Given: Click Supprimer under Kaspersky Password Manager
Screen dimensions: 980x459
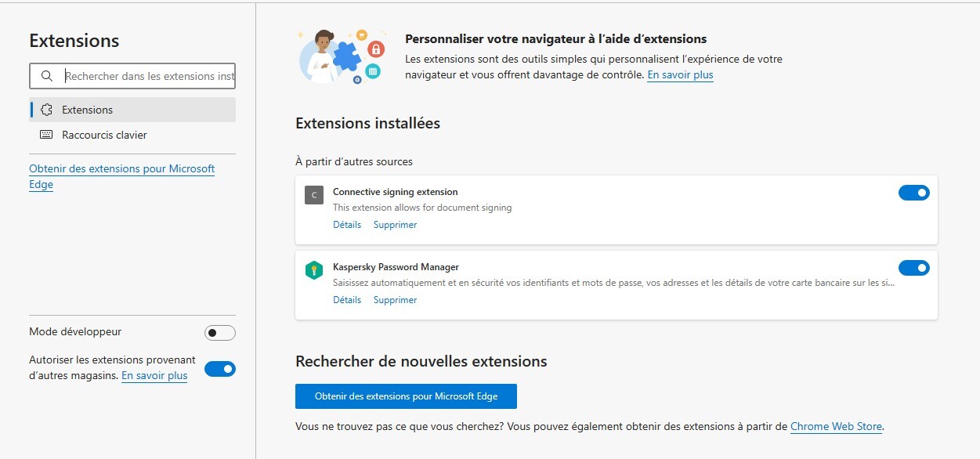Looking at the screenshot, I should pos(395,300).
